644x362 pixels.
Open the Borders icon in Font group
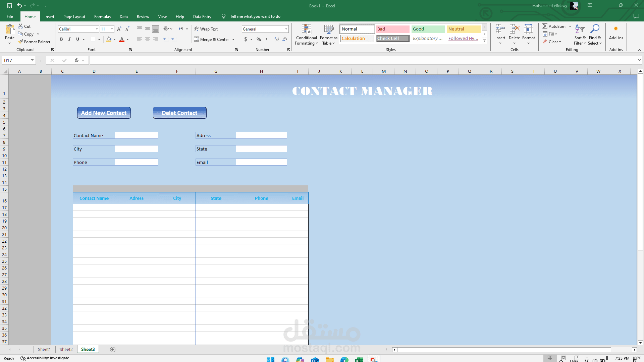click(x=93, y=39)
